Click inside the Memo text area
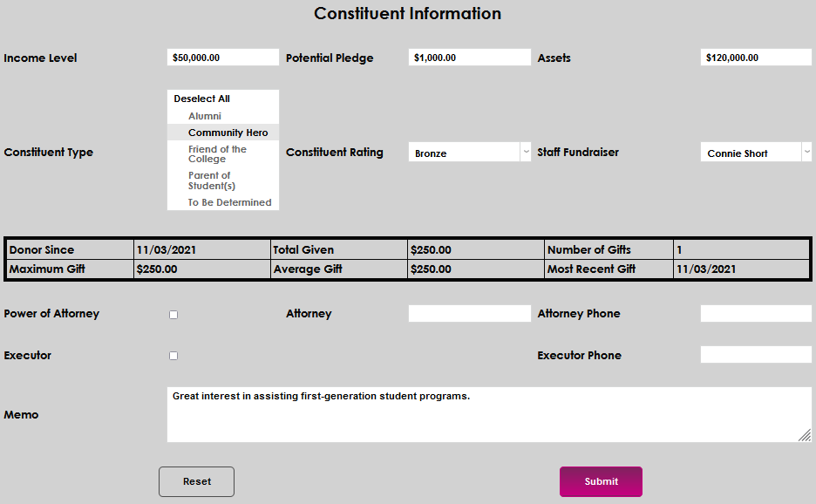The image size is (816, 504). pyautogui.click(x=488, y=415)
